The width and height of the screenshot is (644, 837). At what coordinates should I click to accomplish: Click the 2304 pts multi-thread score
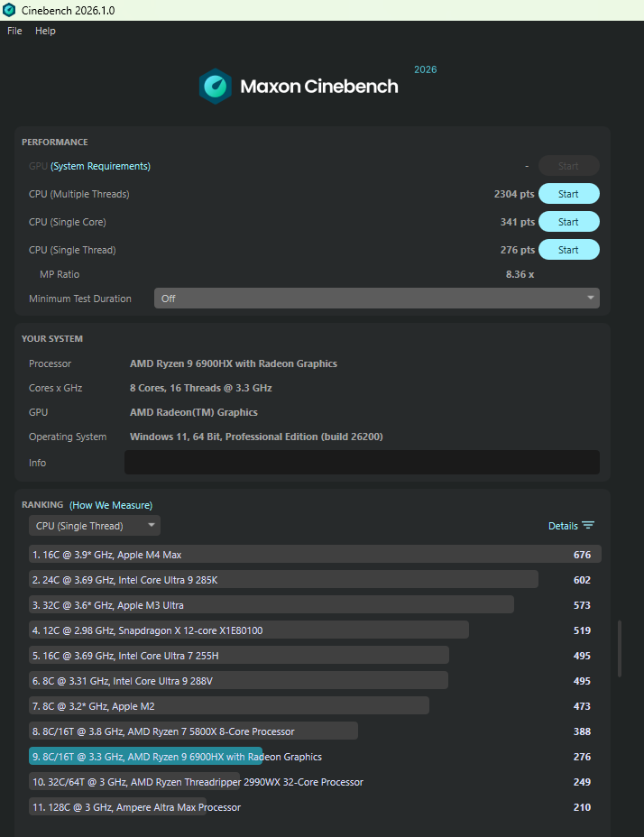(514, 194)
